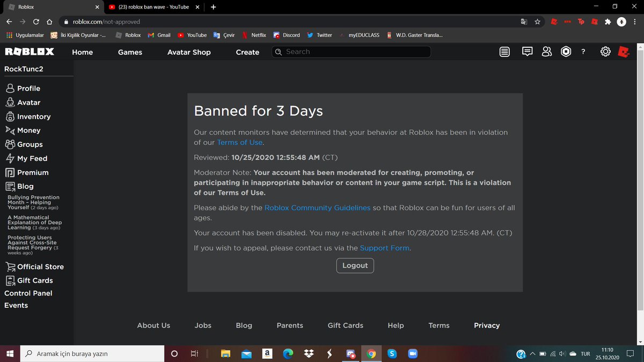Open a new browser tab

tap(213, 7)
